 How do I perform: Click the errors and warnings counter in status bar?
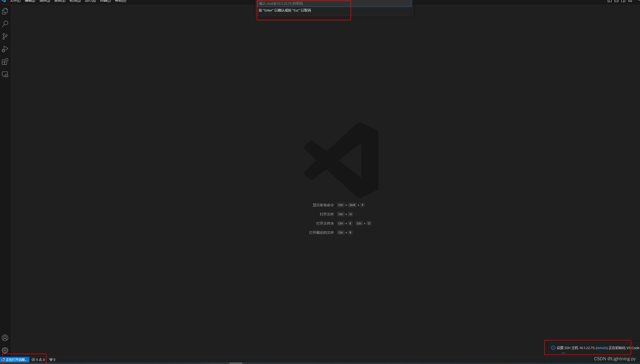(38, 360)
